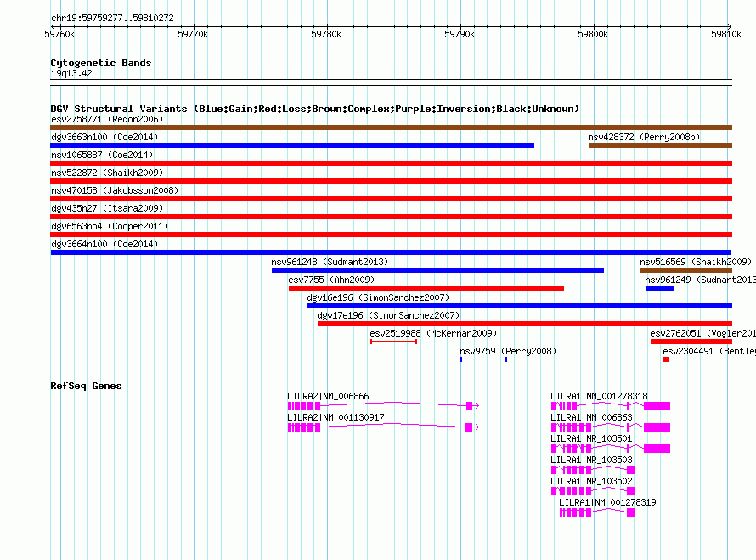
Task: Click the 19q13.42 cytogenetic band label
Action: [x=71, y=74]
